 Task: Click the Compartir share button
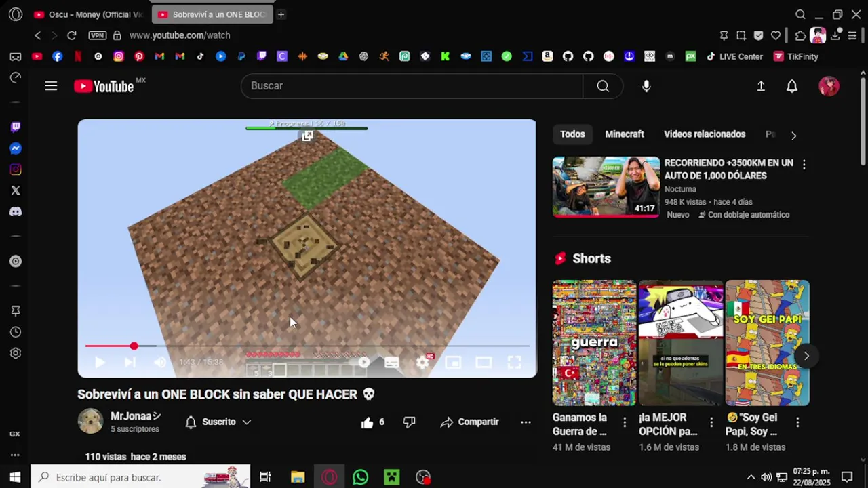coord(469,422)
